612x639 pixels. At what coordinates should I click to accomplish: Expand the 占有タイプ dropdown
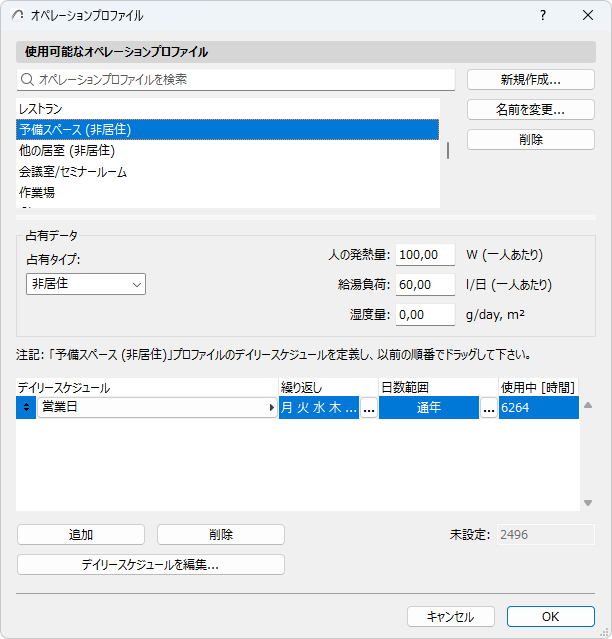coord(86,284)
